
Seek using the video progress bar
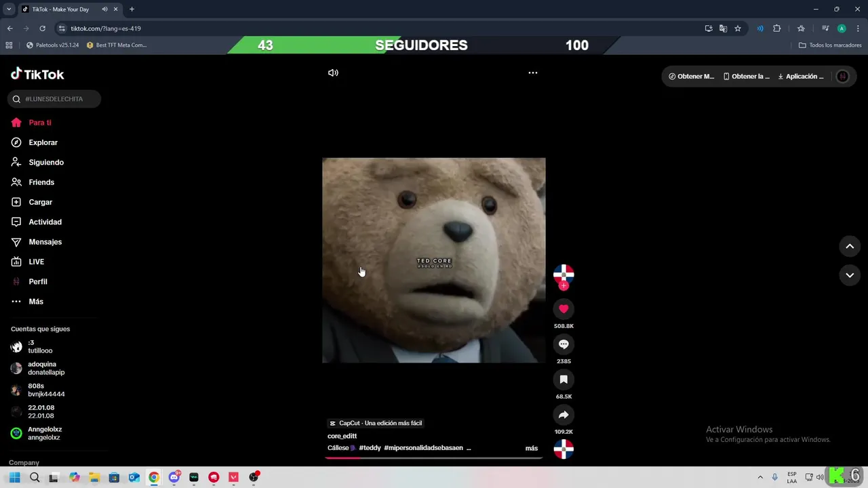point(434,457)
